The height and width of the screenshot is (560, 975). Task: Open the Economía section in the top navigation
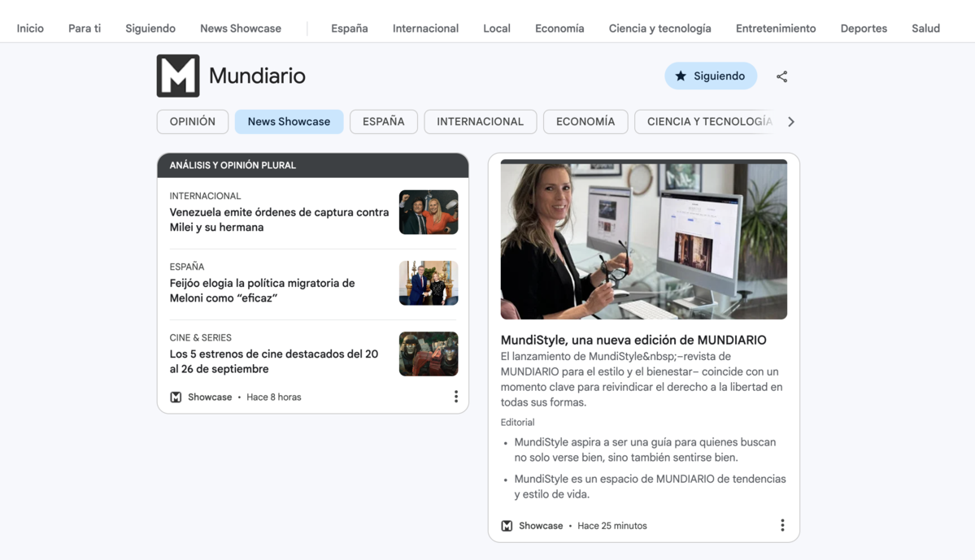(x=559, y=28)
